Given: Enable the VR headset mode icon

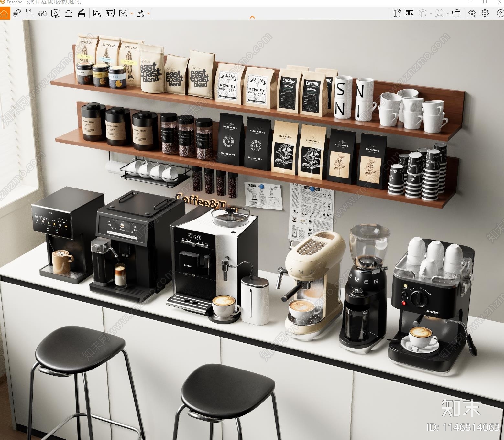Looking at the screenshot, I should pyautogui.click(x=456, y=13).
